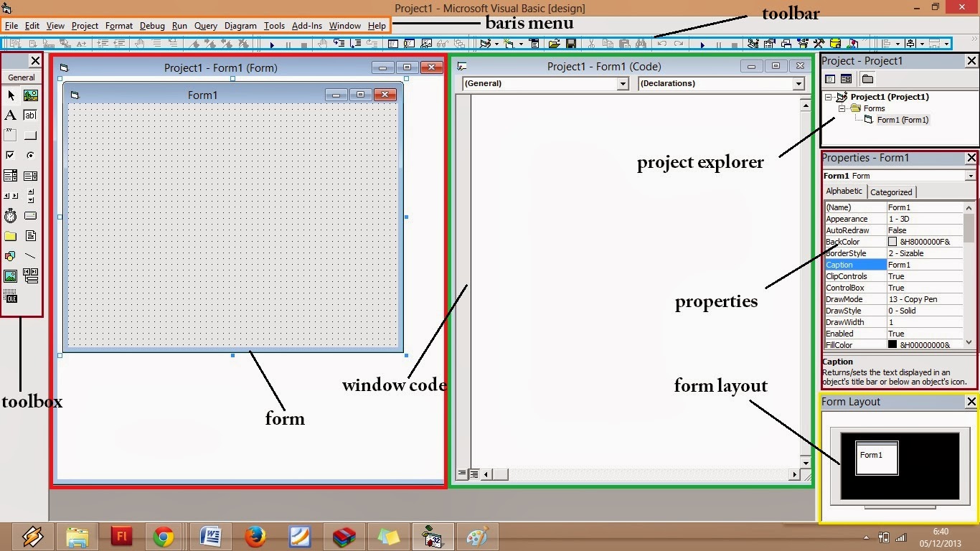Select the Shape control tool
This screenshot has height=551, width=980.
[x=11, y=256]
